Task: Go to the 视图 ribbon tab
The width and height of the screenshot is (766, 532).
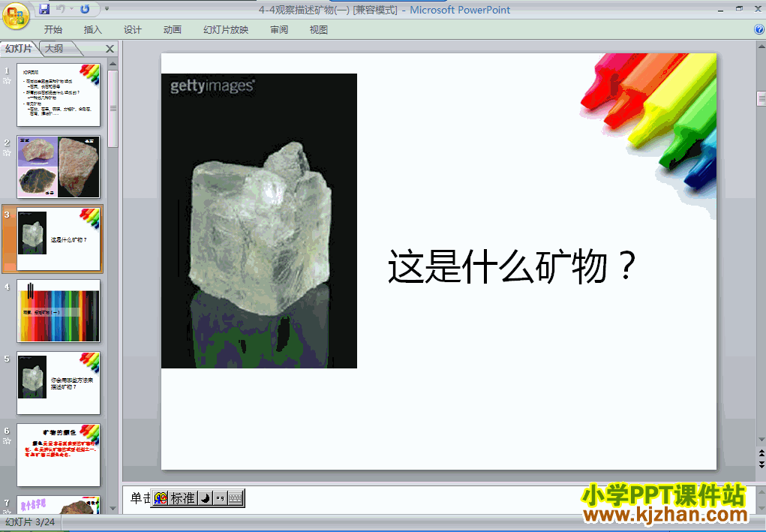Action: (319, 30)
